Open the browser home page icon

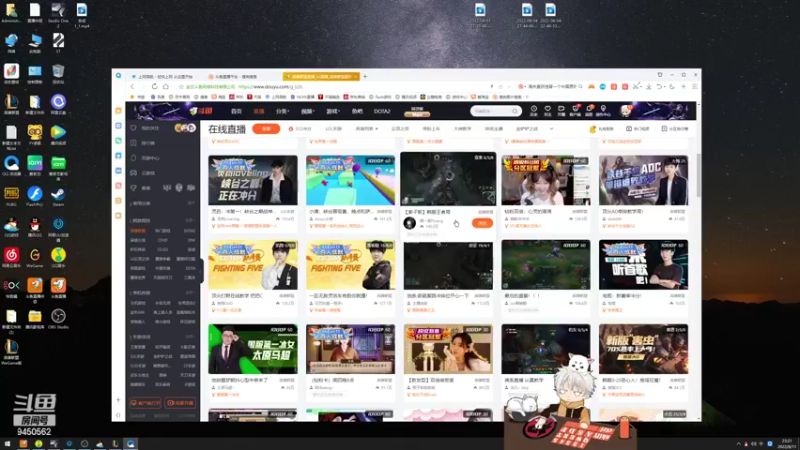[x=166, y=87]
